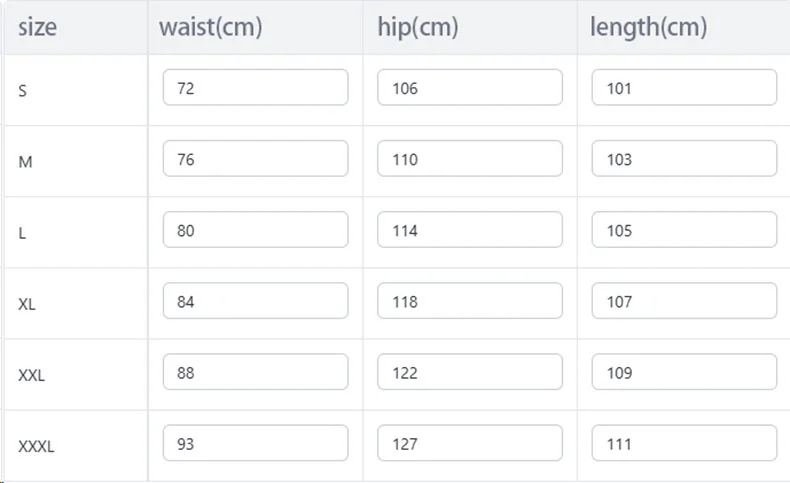The width and height of the screenshot is (790, 483).
Task: Click the XL hip field showing 118
Action: point(470,301)
